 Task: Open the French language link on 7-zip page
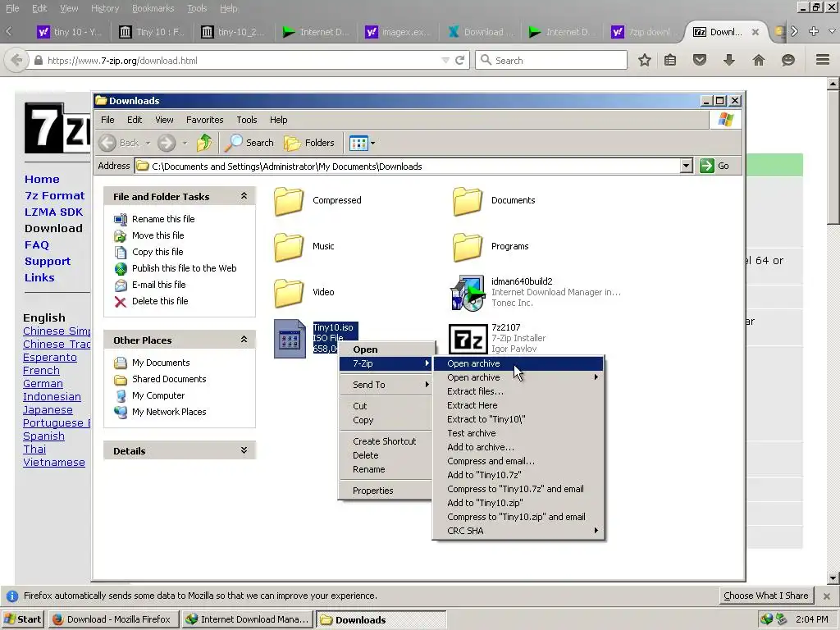coord(41,371)
